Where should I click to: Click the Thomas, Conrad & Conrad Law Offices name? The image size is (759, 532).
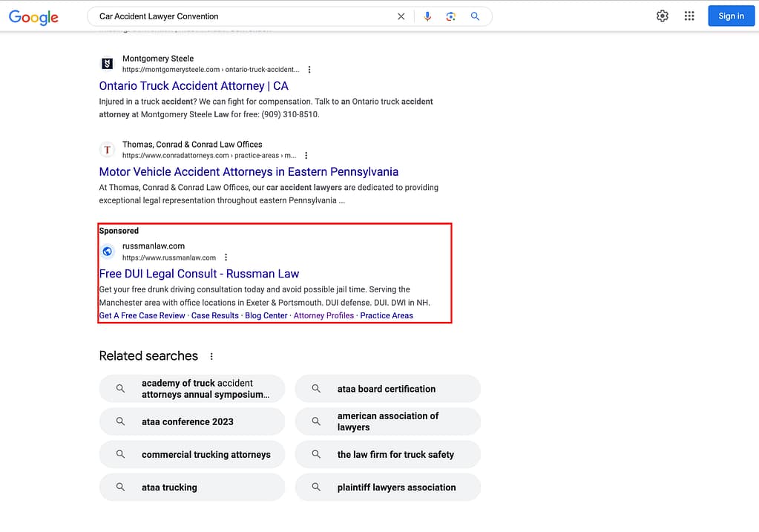click(x=192, y=145)
